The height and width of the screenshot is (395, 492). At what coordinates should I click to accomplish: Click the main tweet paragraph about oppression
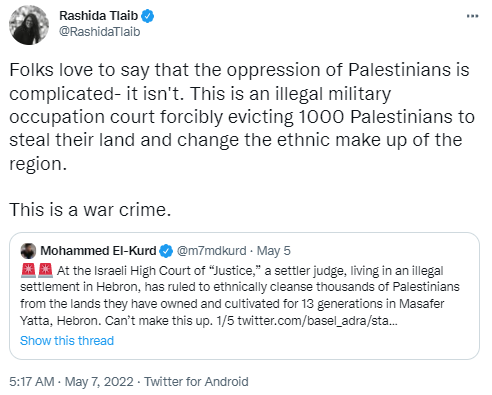pos(242,117)
